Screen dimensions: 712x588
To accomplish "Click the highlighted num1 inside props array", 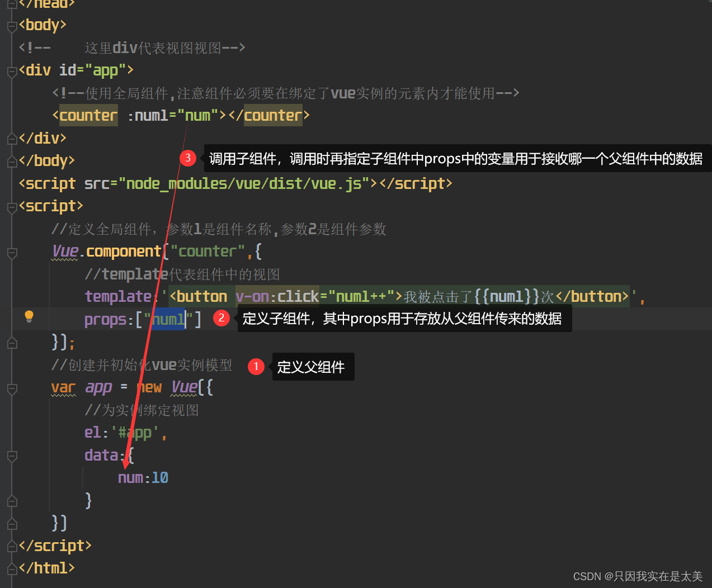I will click(x=168, y=320).
